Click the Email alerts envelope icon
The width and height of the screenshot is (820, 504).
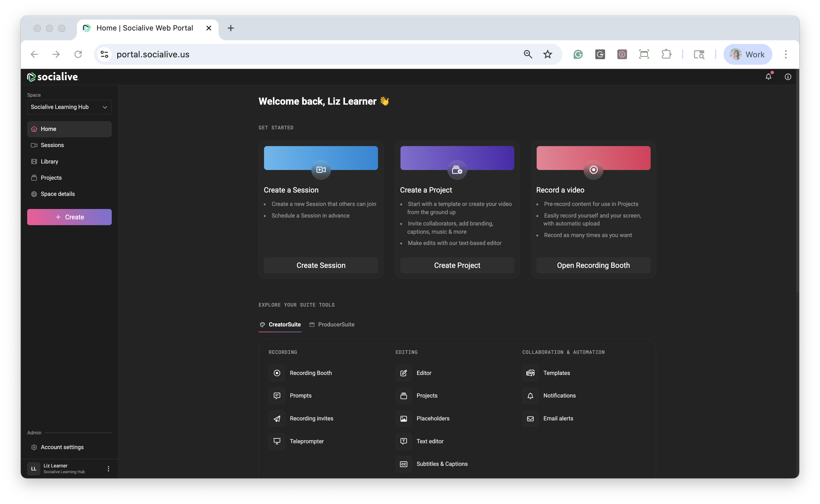point(530,419)
